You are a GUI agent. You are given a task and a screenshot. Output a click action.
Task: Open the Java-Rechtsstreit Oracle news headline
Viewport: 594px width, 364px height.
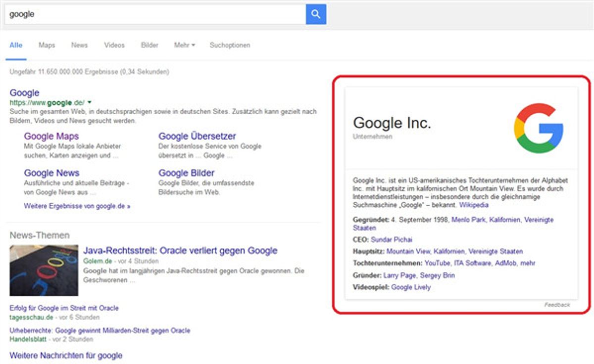click(180, 251)
